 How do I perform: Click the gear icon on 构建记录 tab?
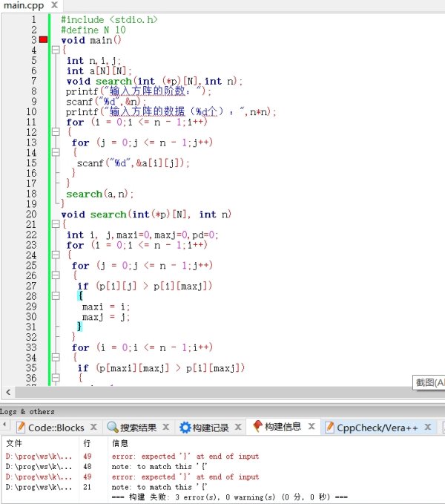[185, 428]
